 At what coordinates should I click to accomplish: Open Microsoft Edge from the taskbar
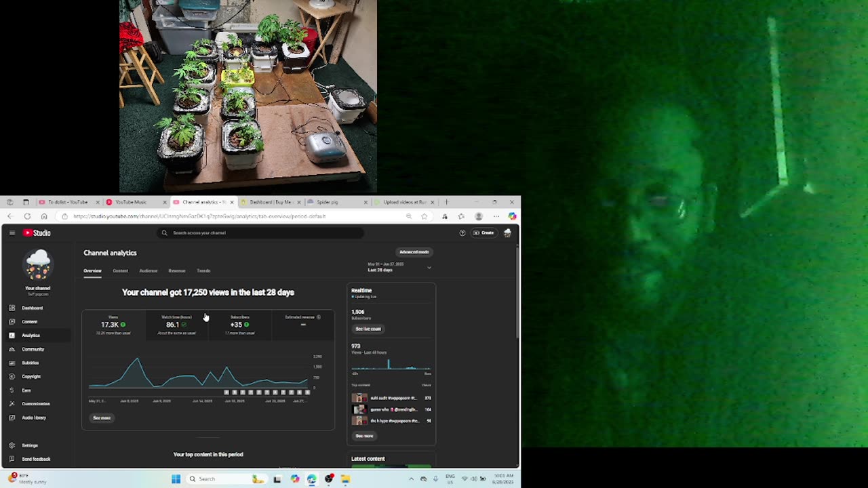pyautogui.click(x=311, y=479)
